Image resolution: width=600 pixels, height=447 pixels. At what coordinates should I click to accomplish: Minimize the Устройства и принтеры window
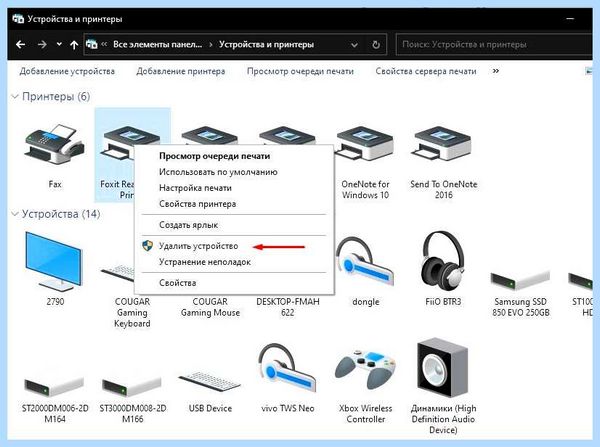(x=570, y=18)
